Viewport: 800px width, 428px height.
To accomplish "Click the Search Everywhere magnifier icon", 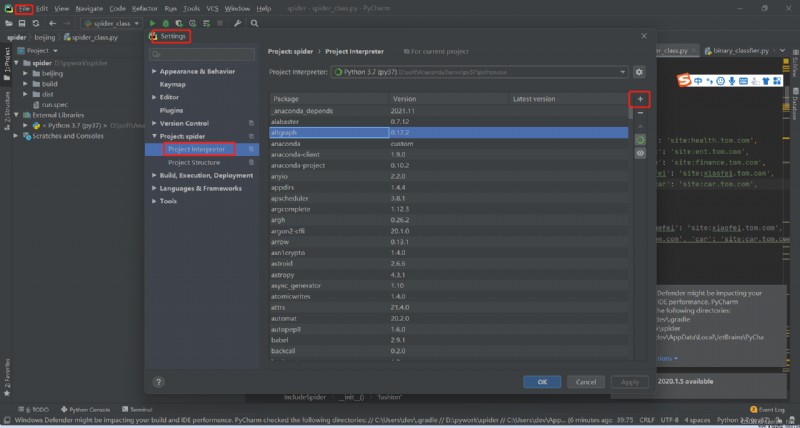I will pos(254,23).
